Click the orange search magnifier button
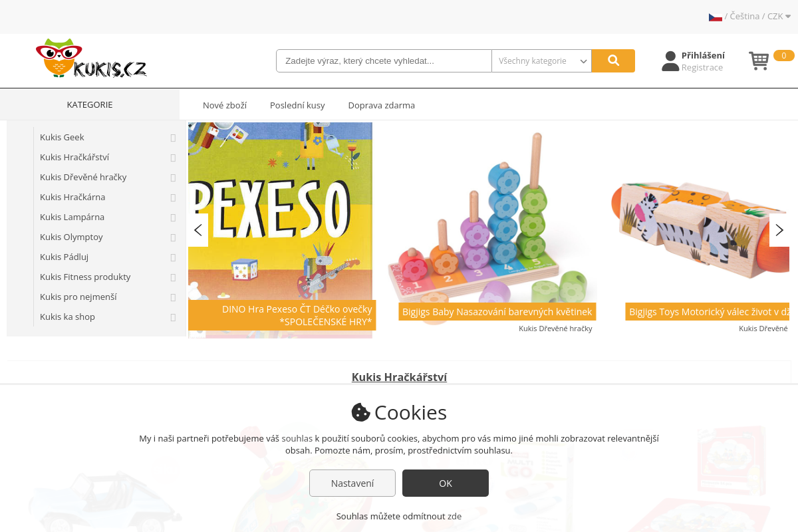Screen dimensions: 798x532 [x=613, y=61]
